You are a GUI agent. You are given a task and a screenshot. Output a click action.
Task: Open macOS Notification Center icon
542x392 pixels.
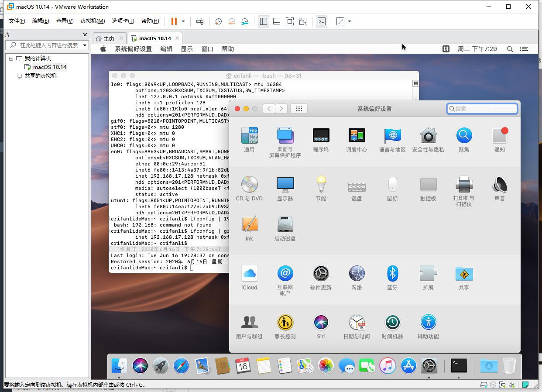[524, 49]
